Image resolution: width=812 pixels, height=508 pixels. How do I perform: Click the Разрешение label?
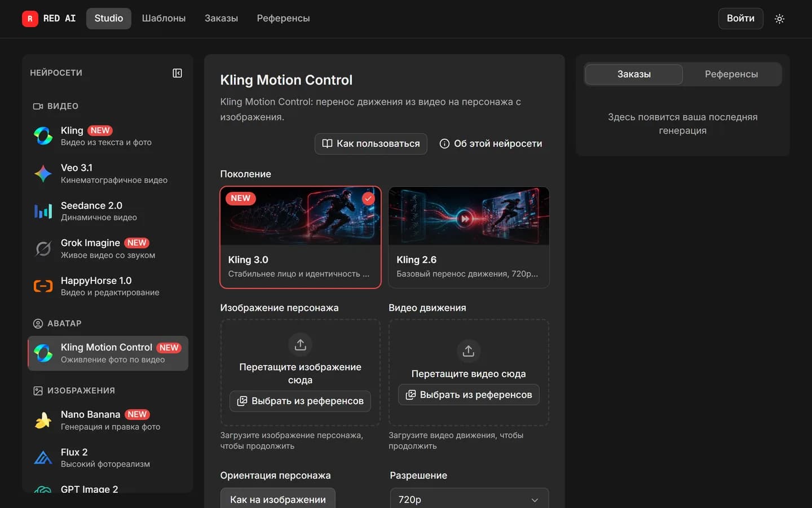pos(418,475)
